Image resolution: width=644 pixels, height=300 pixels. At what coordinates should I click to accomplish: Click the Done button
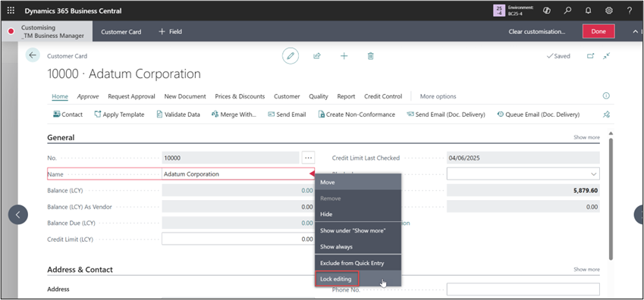[x=598, y=32]
